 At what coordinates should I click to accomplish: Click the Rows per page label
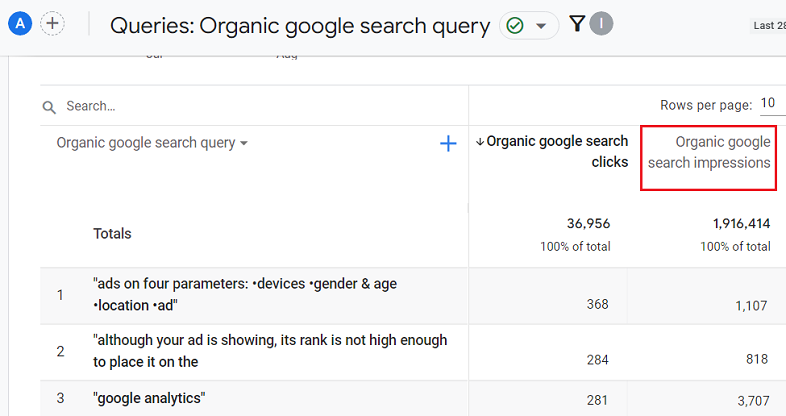[x=706, y=105]
